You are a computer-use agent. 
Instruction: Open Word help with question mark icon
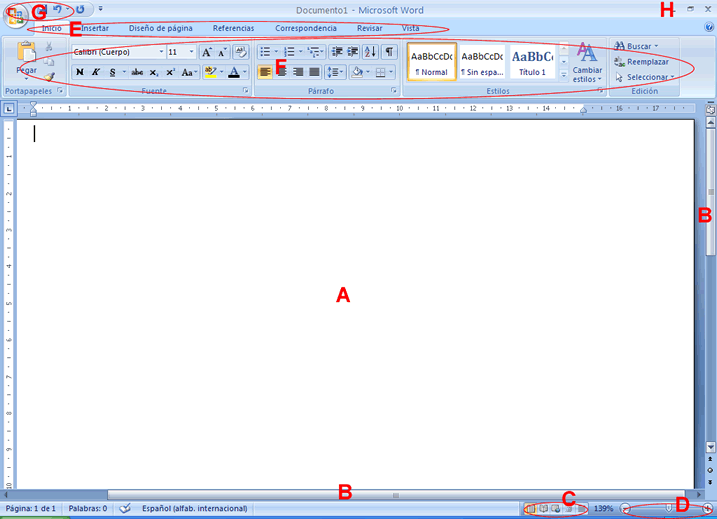[709, 27]
